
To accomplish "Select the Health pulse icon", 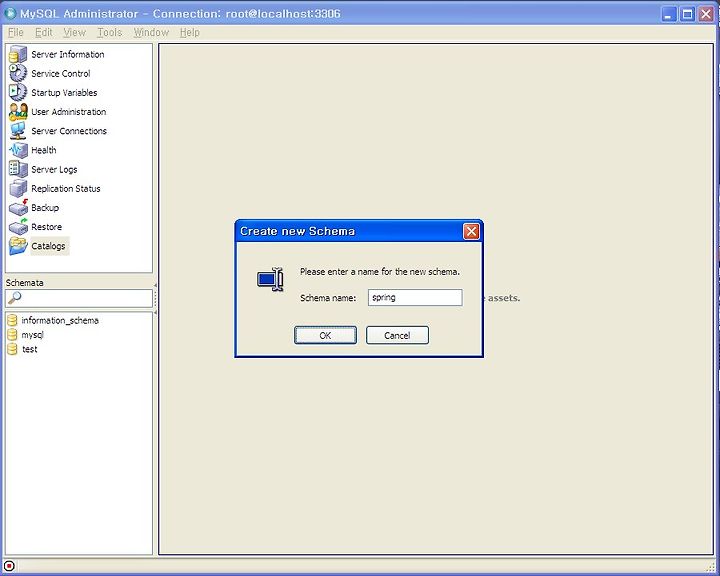I will pyautogui.click(x=18, y=150).
